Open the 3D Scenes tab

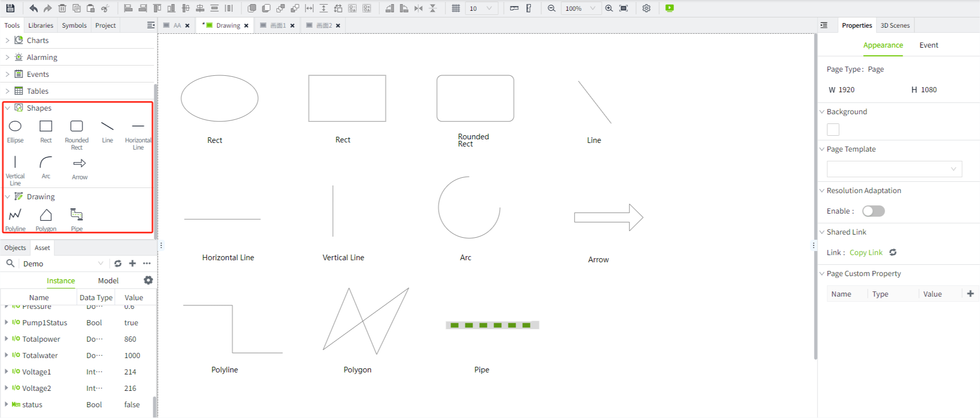pos(895,25)
